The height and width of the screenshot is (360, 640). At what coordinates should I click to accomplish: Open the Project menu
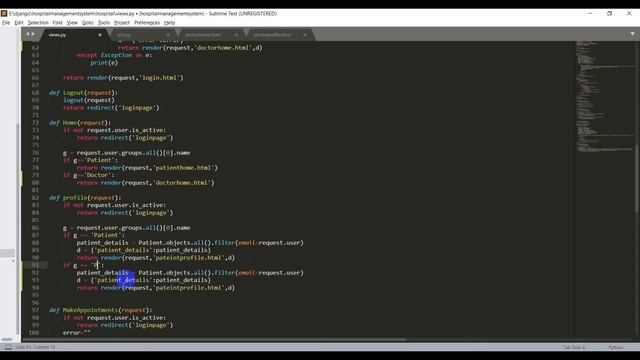(x=122, y=22)
